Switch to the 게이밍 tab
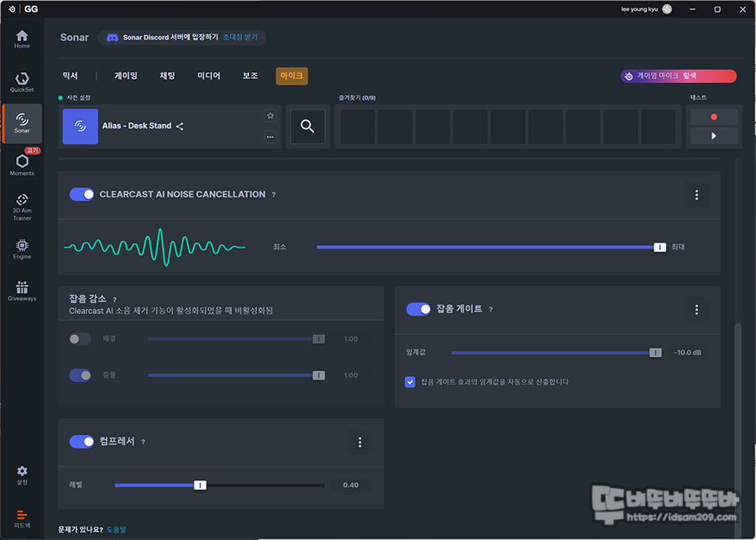The width and height of the screenshot is (756, 540). [x=126, y=76]
